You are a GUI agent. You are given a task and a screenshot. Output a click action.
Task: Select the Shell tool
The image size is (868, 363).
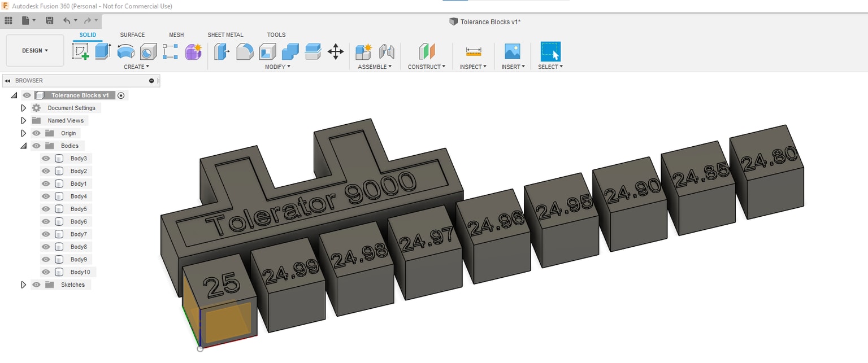click(x=267, y=52)
